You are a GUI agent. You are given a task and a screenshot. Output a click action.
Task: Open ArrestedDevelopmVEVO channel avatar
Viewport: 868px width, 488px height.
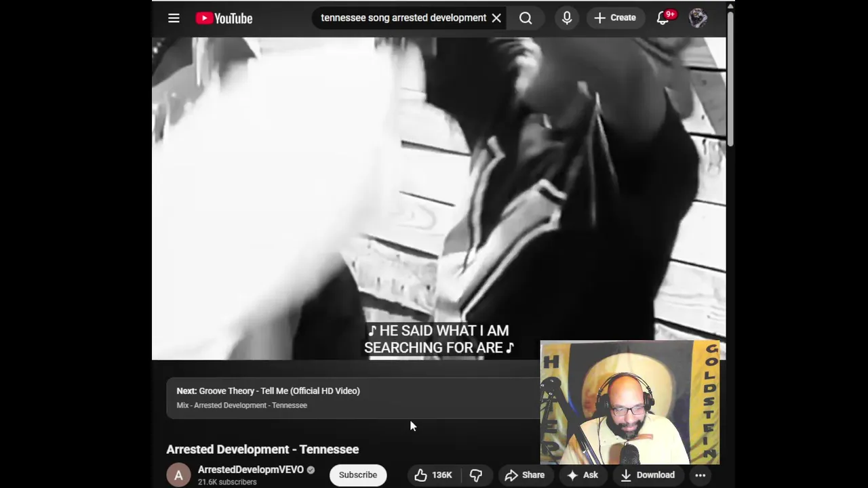(x=178, y=475)
